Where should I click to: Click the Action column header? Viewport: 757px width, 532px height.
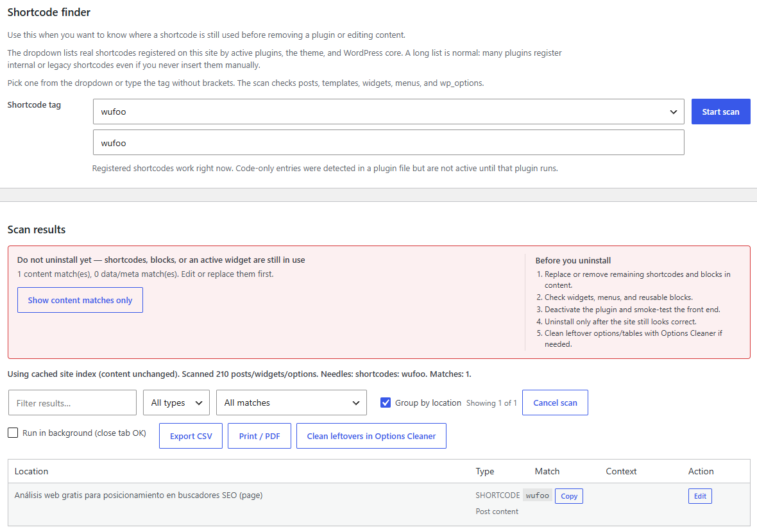pyautogui.click(x=701, y=471)
